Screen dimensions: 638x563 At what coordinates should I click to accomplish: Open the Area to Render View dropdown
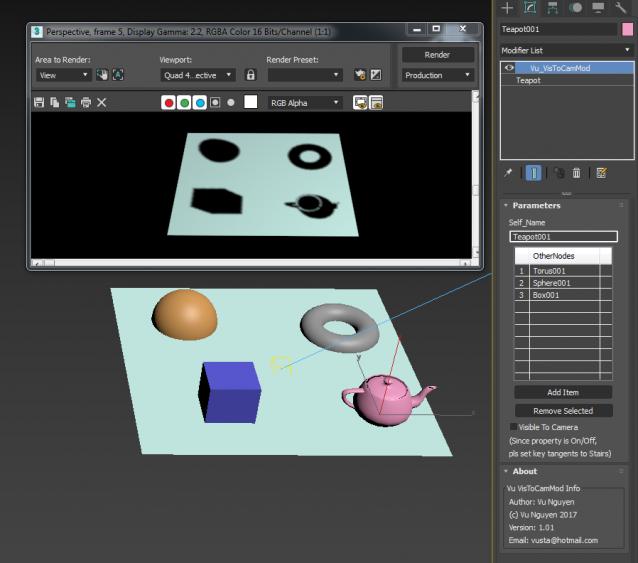(x=64, y=75)
